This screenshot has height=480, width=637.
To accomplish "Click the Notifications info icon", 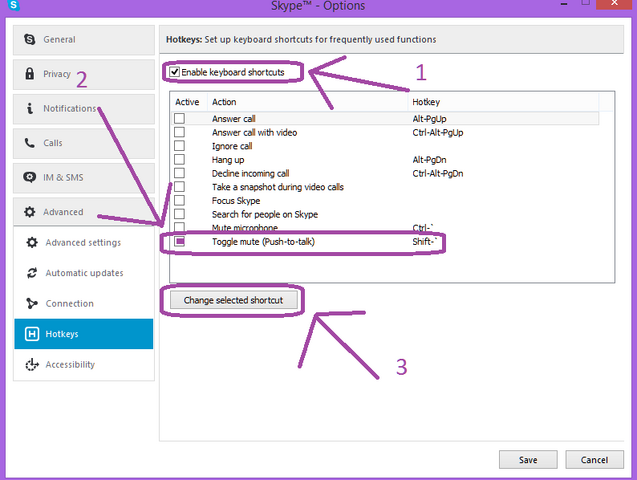I will (x=29, y=108).
